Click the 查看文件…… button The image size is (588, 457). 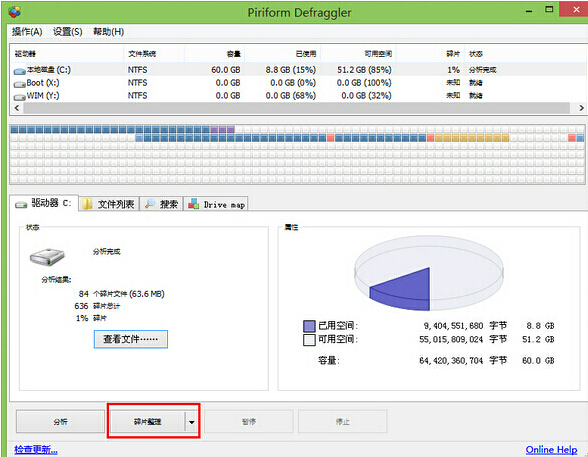coord(130,339)
